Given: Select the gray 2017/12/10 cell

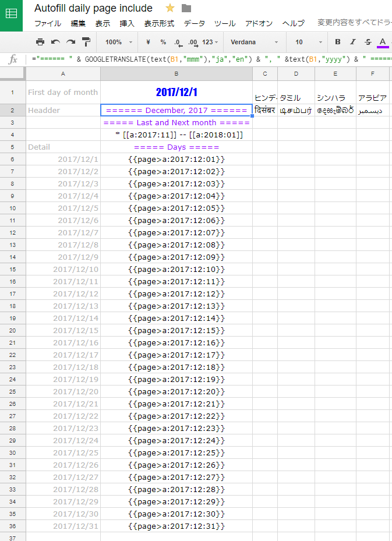Looking at the screenshot, I should point(63,270).
